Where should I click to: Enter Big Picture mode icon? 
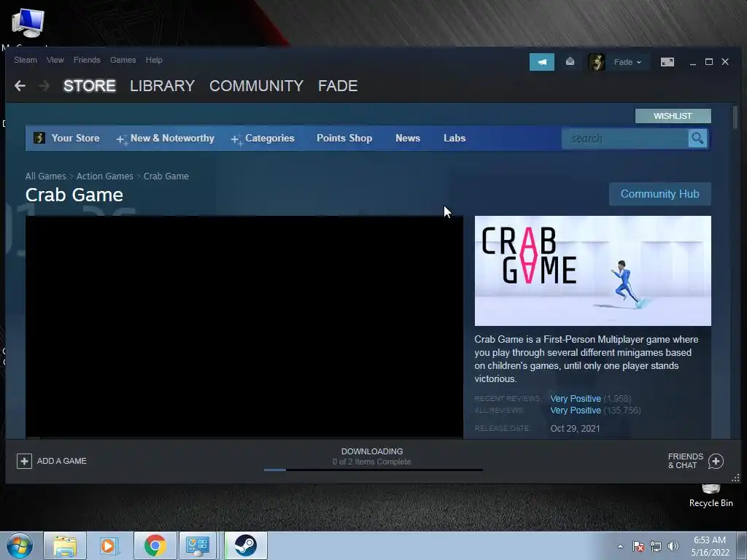(x=667, y=62)
